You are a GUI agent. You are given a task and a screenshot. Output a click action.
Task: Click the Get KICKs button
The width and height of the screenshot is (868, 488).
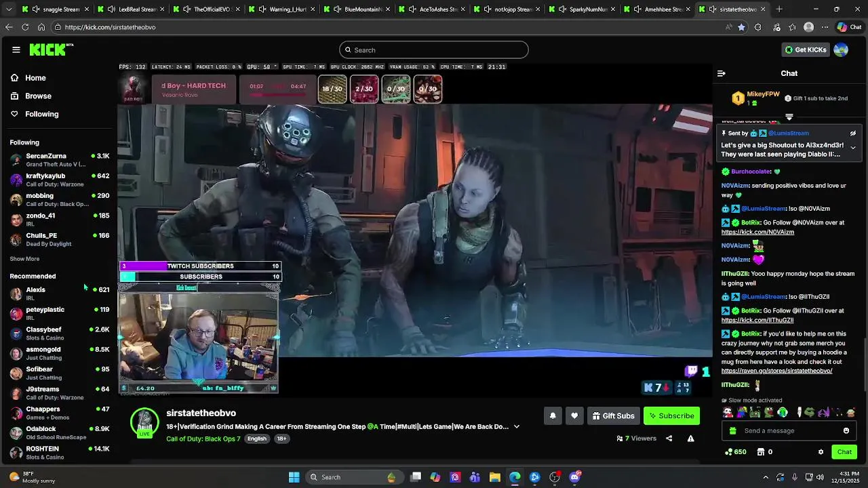click(806, 49)
